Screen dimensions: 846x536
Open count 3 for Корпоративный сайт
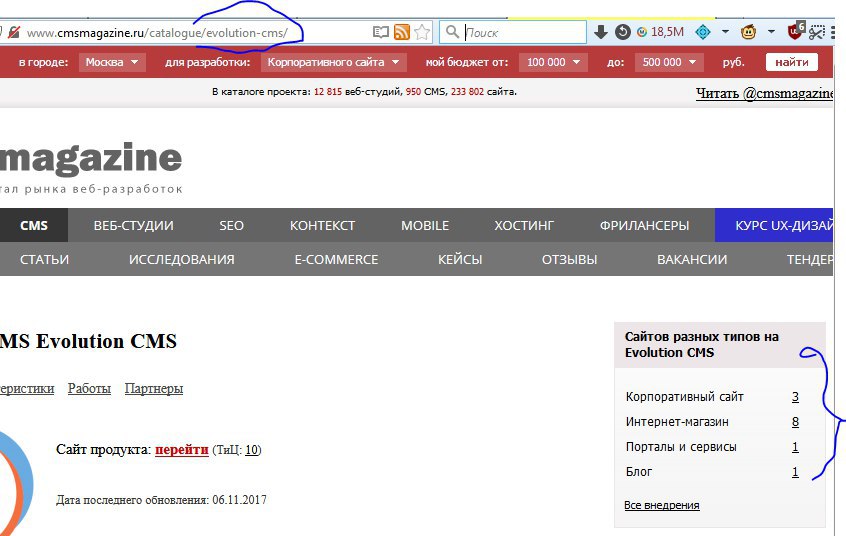795,397
